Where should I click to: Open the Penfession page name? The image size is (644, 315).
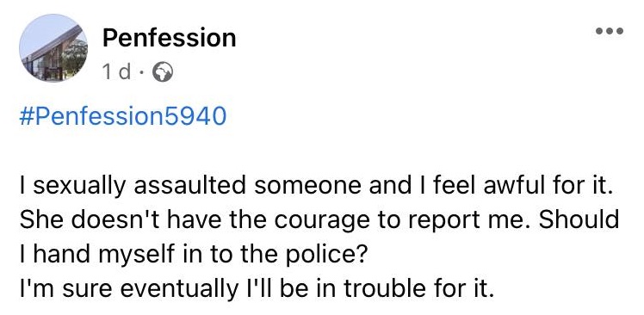(x=170, y=38)
